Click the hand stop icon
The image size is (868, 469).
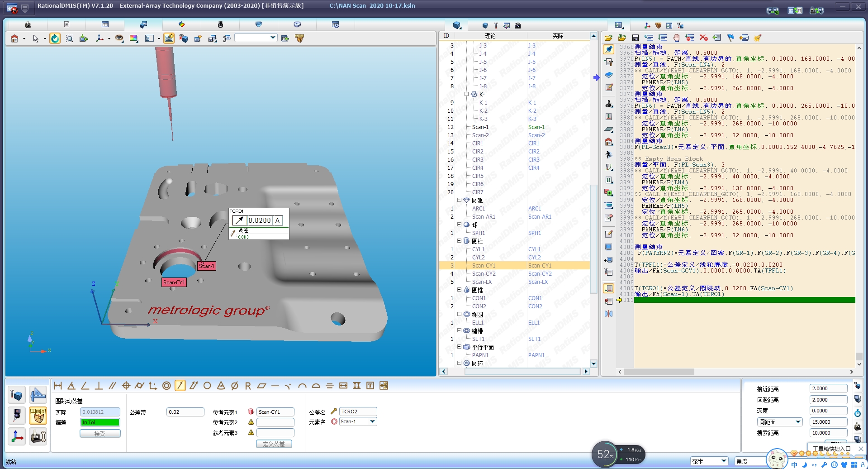[x=676, y=38]
